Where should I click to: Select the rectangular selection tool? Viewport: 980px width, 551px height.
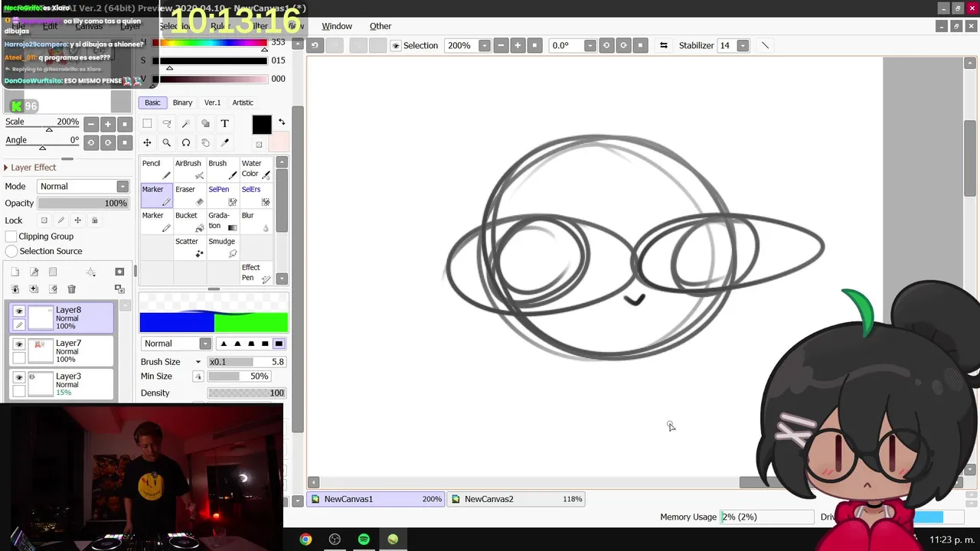click(147, 123)
